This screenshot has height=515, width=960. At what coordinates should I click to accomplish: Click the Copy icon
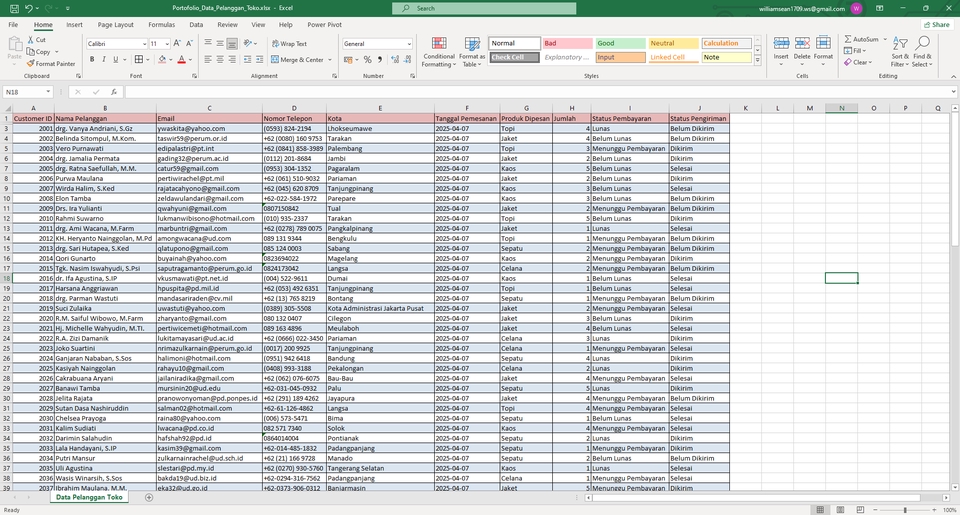click(x=31, y=51)
